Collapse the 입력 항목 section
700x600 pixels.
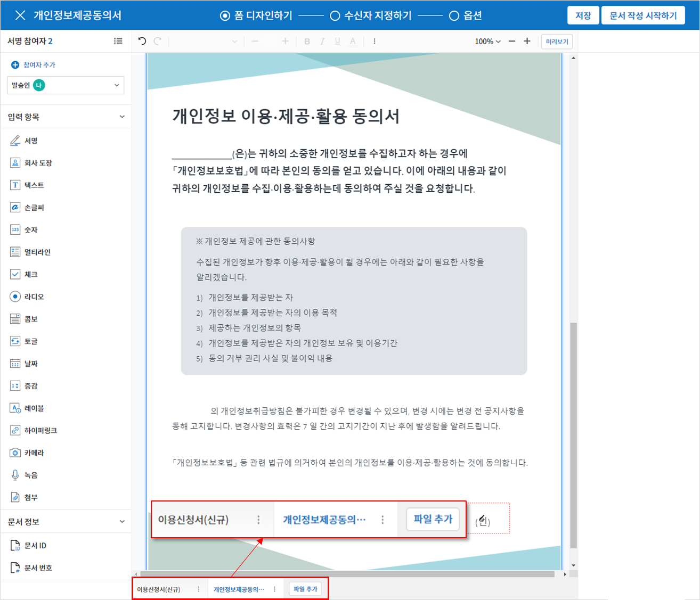click(x=122, y=117)
